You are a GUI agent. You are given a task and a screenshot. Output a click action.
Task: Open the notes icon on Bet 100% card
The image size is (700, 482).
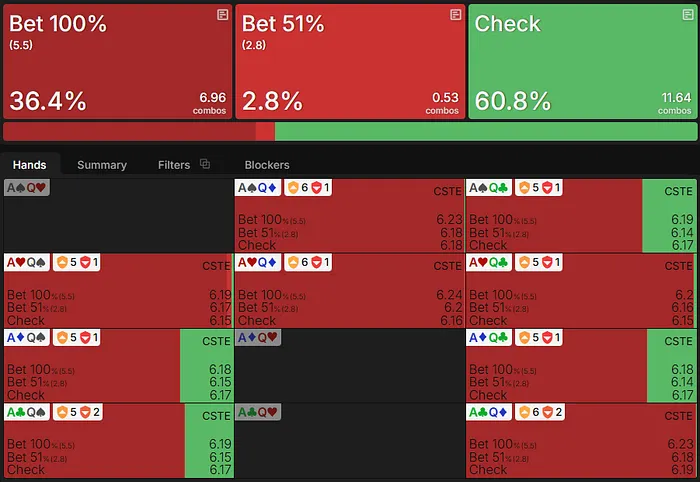click(x=222, y=15)
